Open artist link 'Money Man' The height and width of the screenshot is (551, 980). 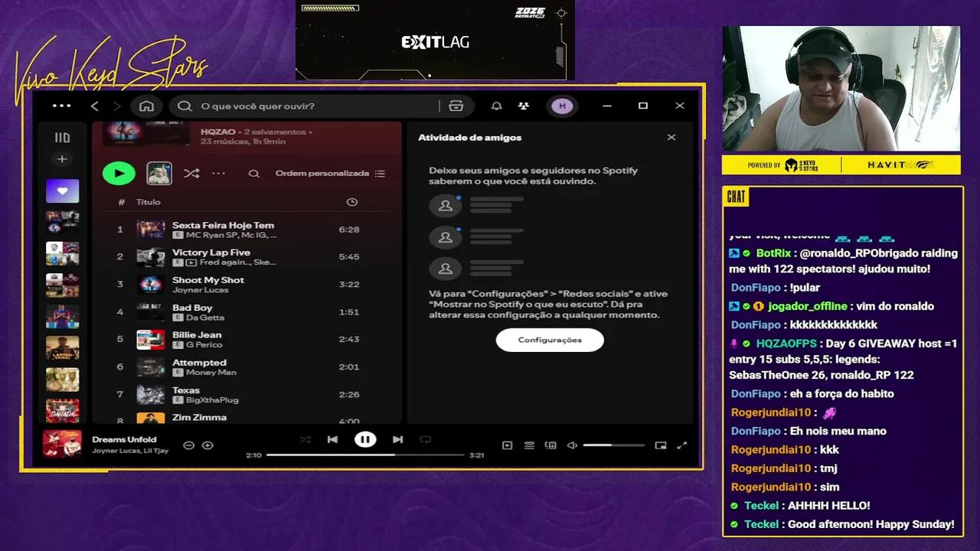pyautogui.click(x=211, y=373)
